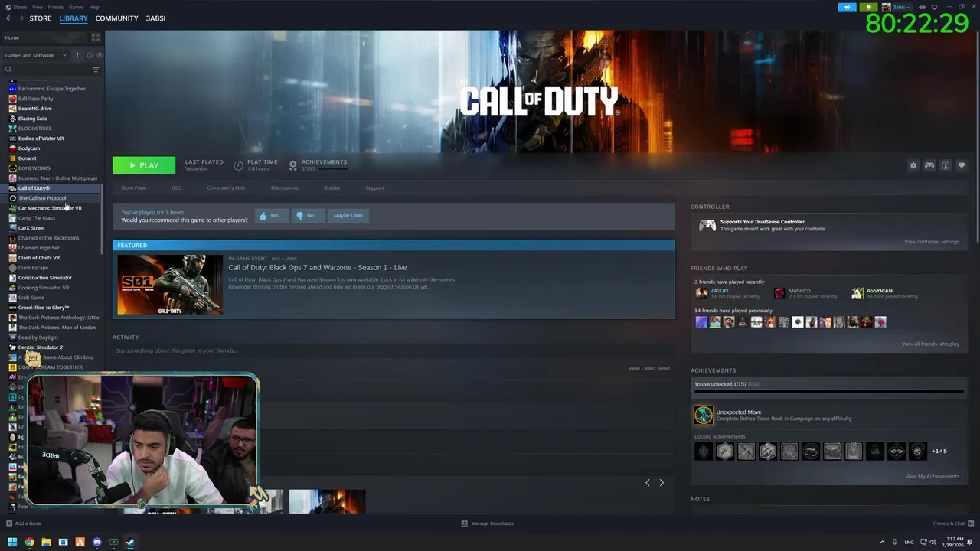Show the +145 more locked achievements
This screenshot has width=980, height=551.
click(939, 451)
